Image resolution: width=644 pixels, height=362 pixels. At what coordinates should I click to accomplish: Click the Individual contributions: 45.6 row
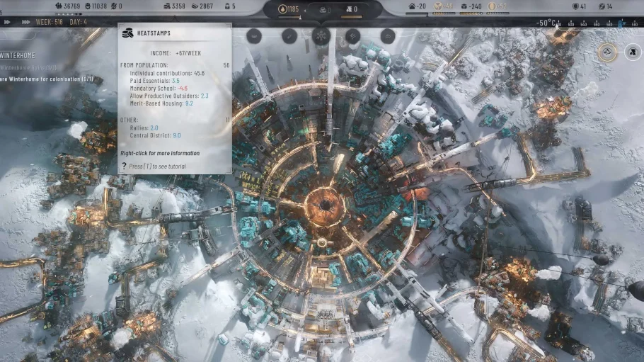167,73
